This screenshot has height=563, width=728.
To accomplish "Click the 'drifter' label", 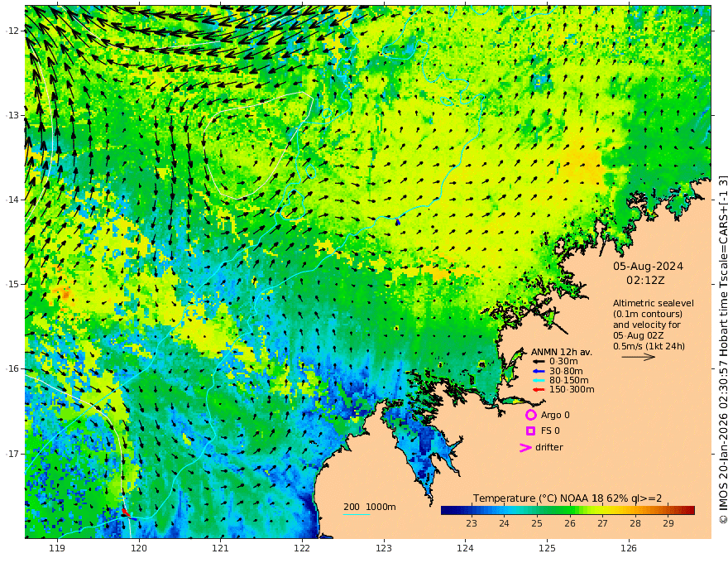I will click(x=548, y=447).
